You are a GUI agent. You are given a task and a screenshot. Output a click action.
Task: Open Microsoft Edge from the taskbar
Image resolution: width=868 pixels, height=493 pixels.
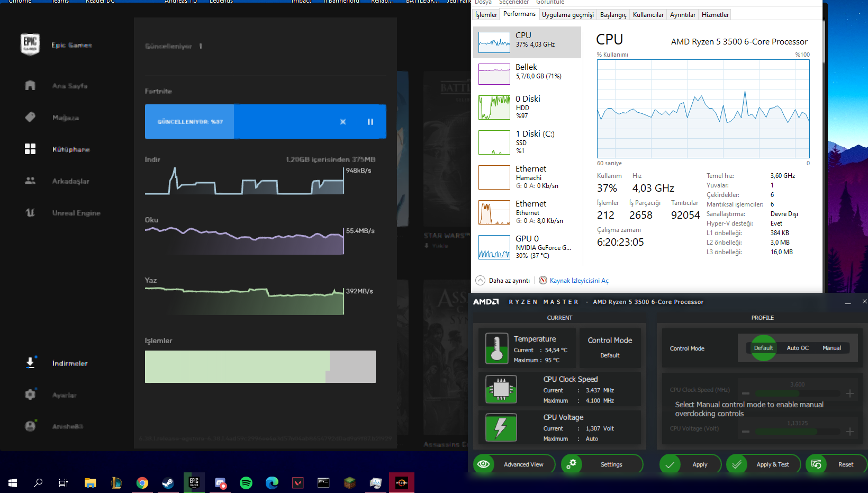coord(272,482)
